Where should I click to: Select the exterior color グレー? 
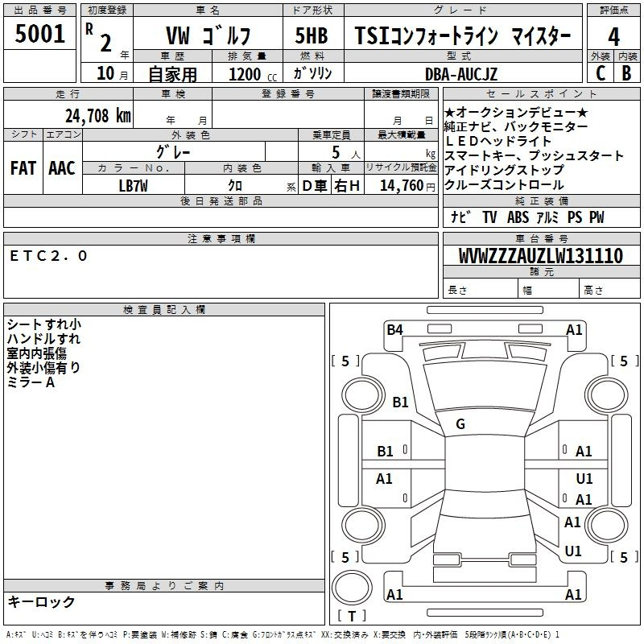(x=173, y=152)
